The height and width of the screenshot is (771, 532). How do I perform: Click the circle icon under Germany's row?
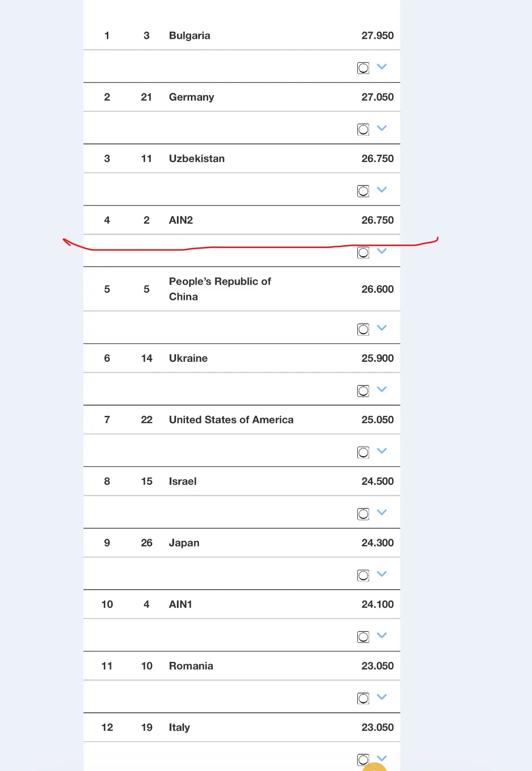coord(363,129)
